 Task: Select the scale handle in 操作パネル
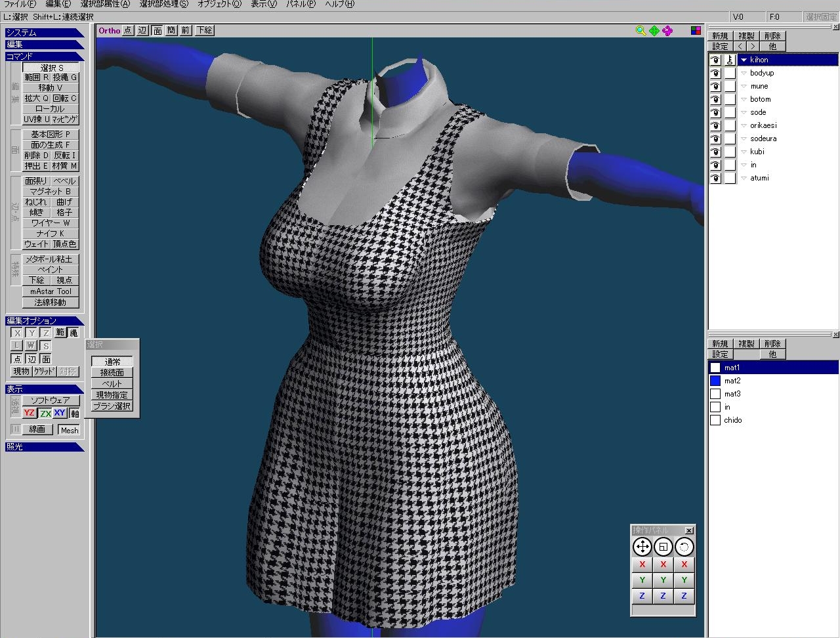click(x=663, y=547)
